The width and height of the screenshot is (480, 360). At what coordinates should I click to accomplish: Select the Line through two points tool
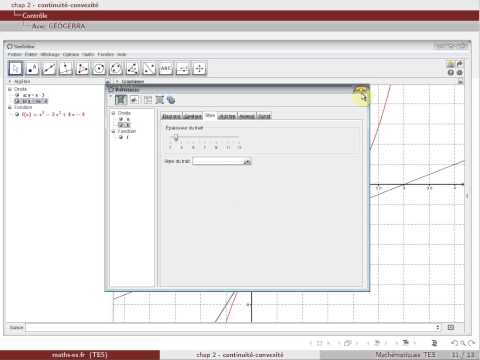[x=49, y=69]
